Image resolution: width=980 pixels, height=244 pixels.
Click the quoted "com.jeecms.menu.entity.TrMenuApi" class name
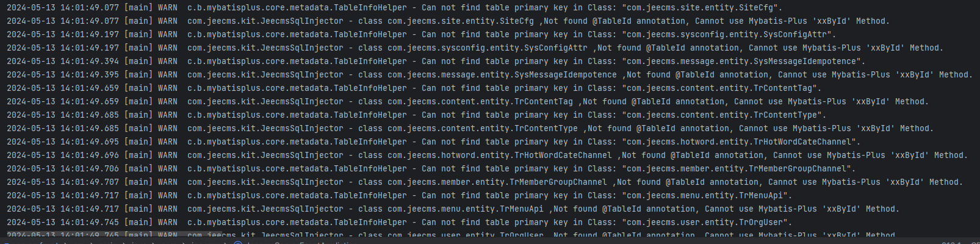(x=706, y=195)
